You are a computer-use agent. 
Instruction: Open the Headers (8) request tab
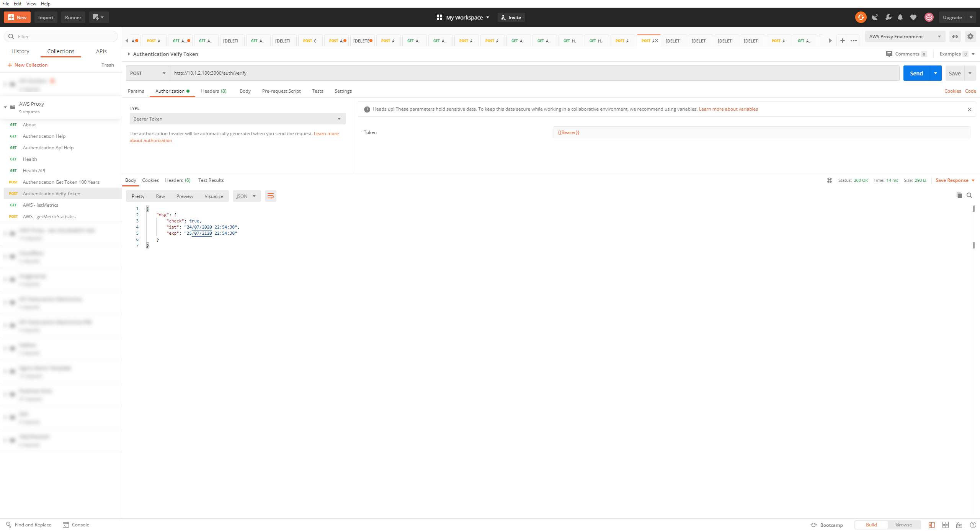pos(214,91)
